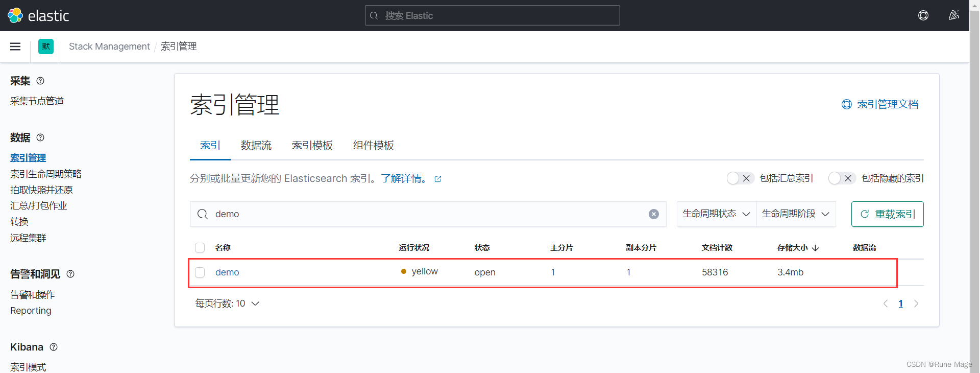Sort by 运行状况 column header
The width and height of the screenshot is (980, 373).
pyautogui.click(x=414, y=248)
